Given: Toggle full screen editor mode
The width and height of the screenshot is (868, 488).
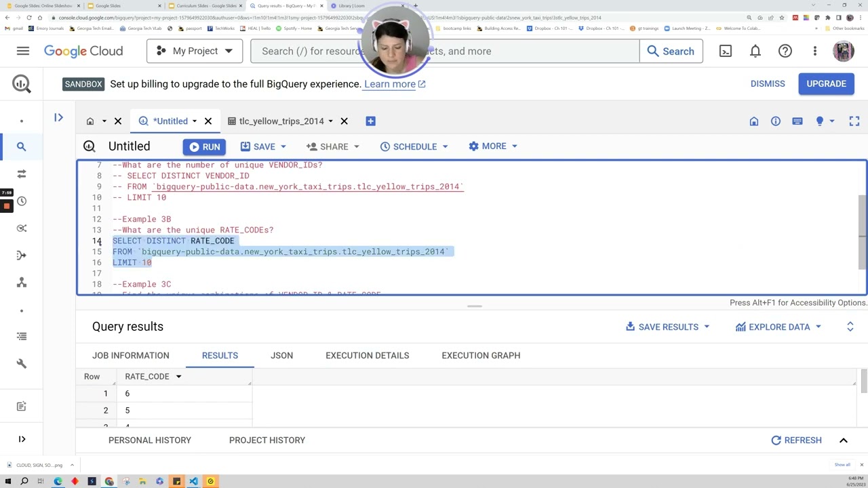Looking at the screenshot, I should click(x=854, y=121).
